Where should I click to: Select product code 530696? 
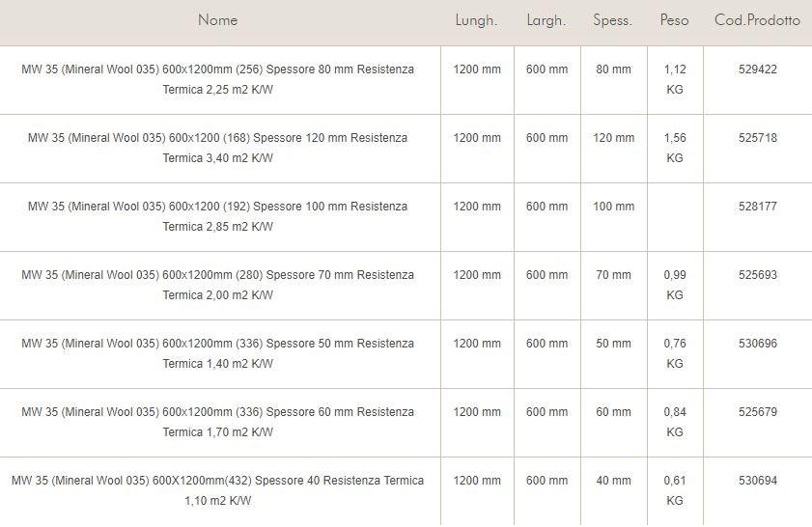click(x=757, y=344)
